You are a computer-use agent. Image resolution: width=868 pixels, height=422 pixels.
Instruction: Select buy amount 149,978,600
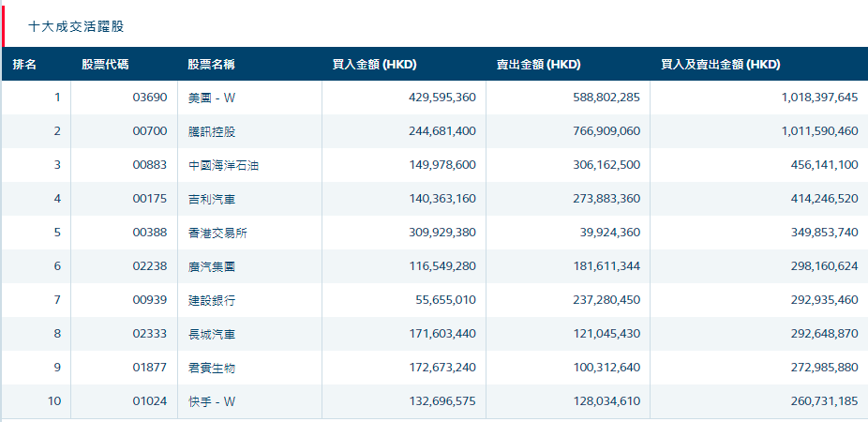[x=442, y=165]
